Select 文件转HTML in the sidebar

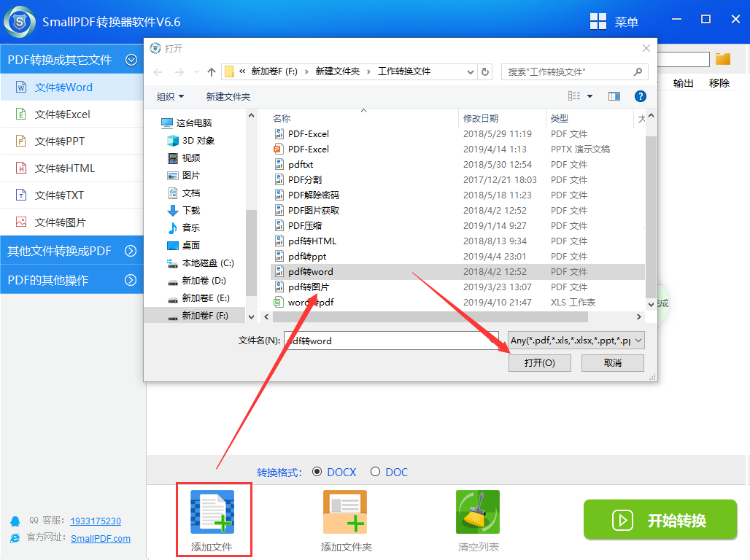pyautogui.click(x=72, y=168)
